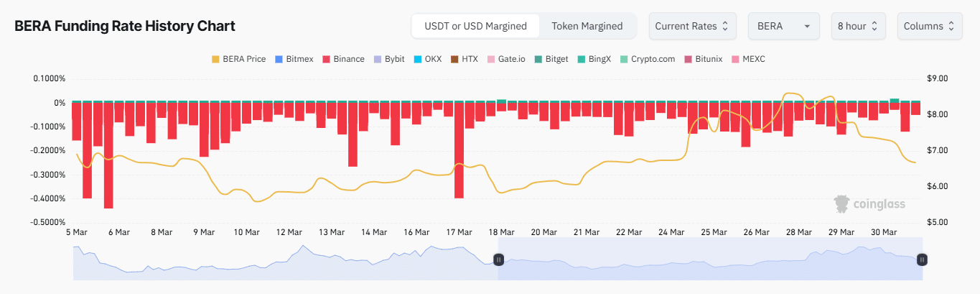
Task: Click the MEXC legend color swatch
Action: coord(735,59)
